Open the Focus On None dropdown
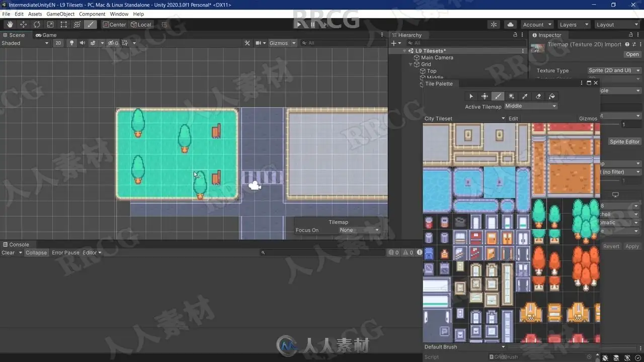 (x=359, y=230)
